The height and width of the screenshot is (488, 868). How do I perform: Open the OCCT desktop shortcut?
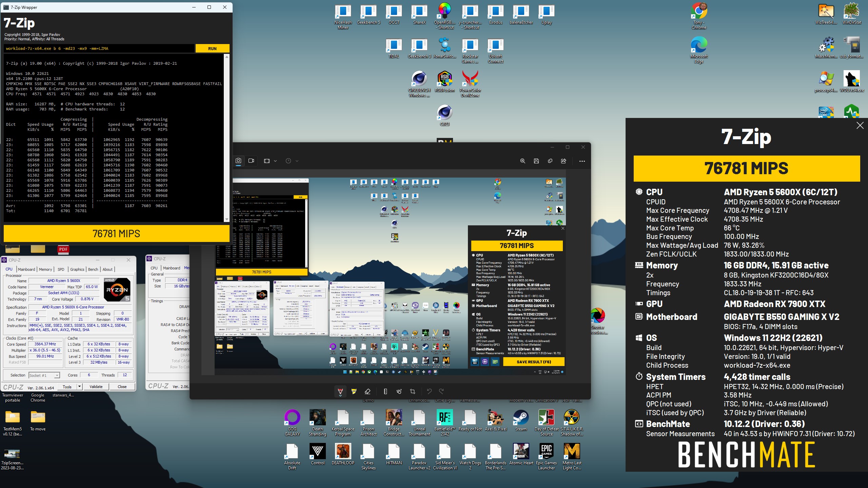tap(394, 15)
